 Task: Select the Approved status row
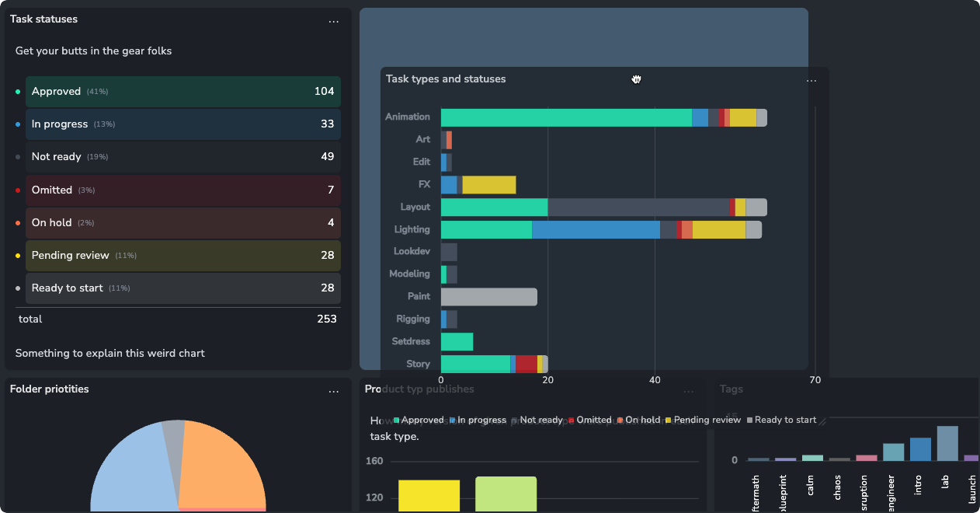click(x=183, y=92)
